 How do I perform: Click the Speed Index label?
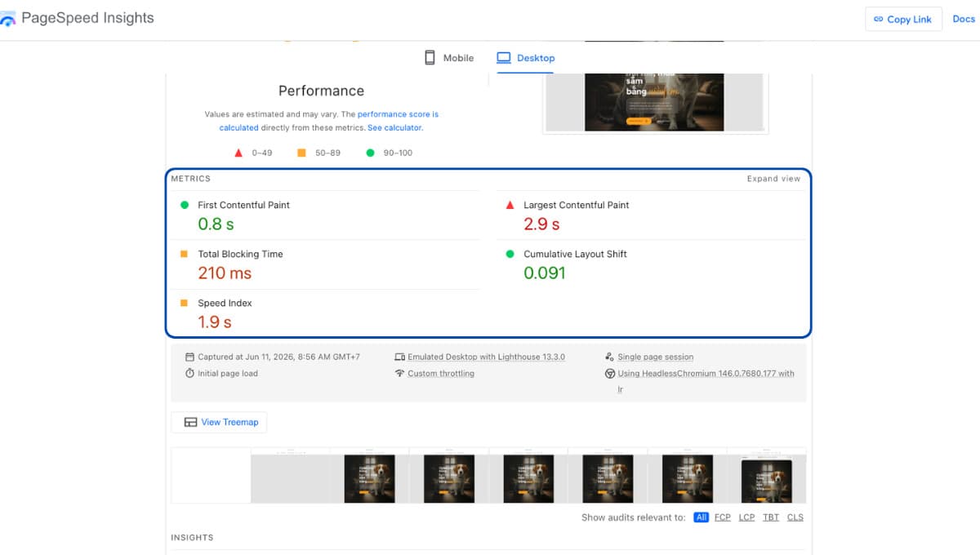pos(225,303)
